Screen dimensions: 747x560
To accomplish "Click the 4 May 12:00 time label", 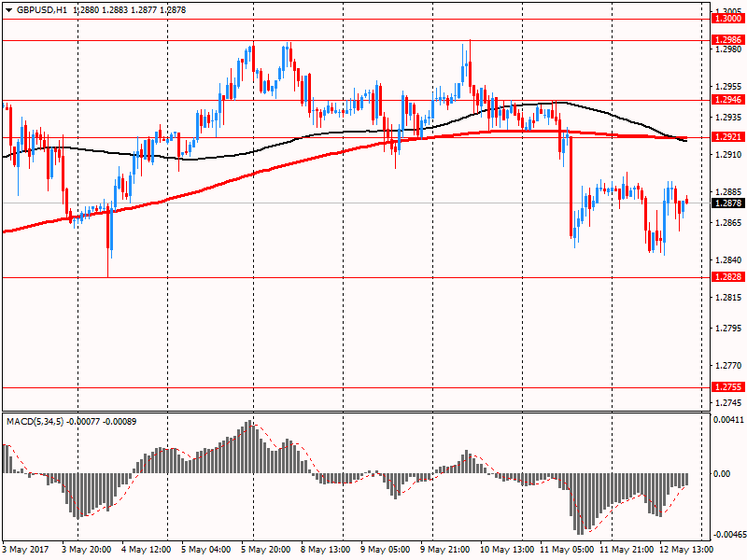I will 147,550.
